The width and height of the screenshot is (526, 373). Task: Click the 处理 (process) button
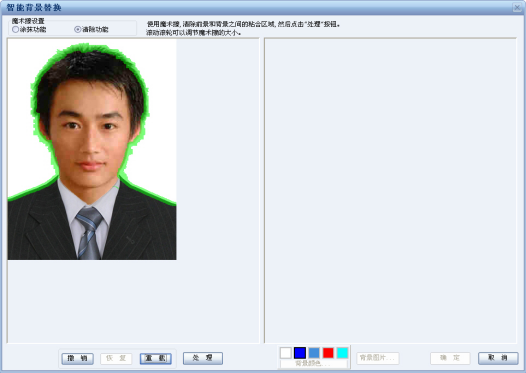tap(203, 358)
